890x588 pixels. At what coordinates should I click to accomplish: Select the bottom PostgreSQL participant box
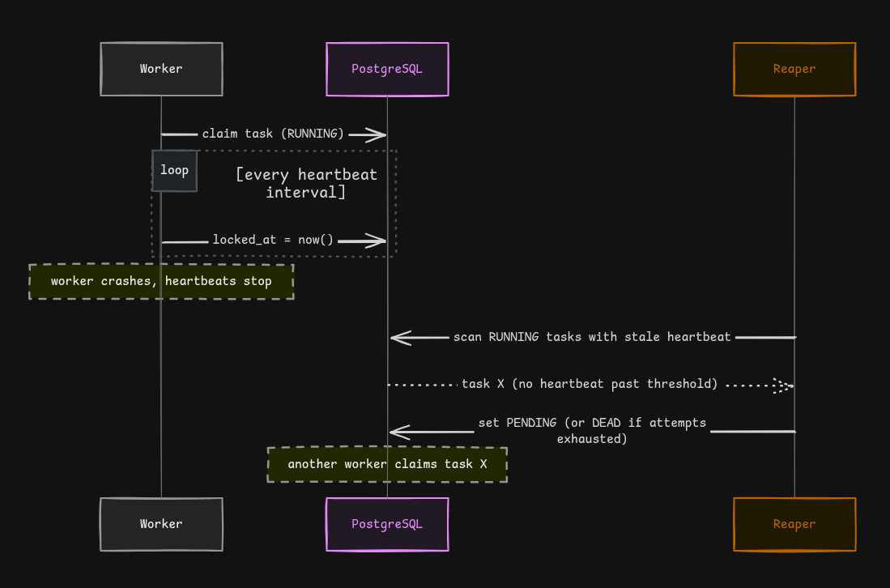[x=387, y=525]
